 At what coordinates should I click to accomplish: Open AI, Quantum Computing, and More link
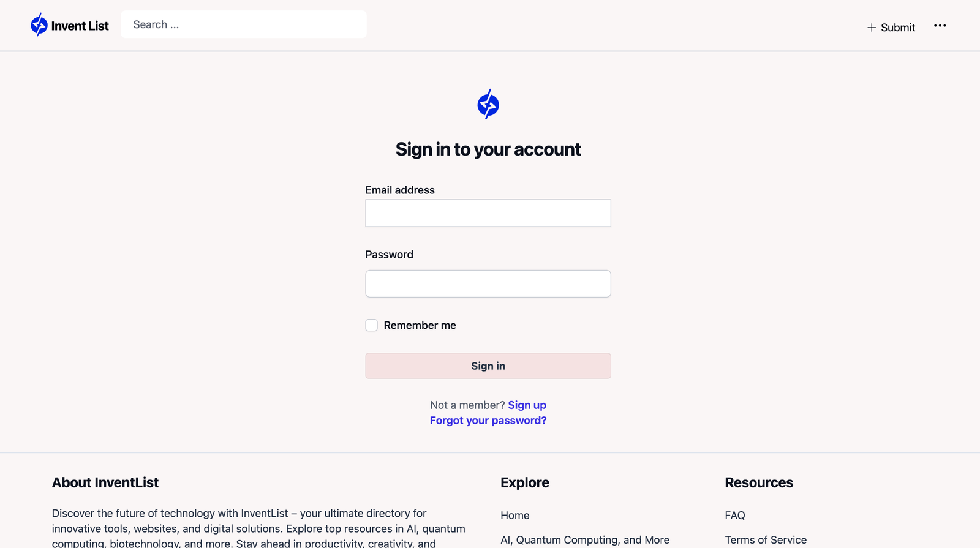click(585, 540)
